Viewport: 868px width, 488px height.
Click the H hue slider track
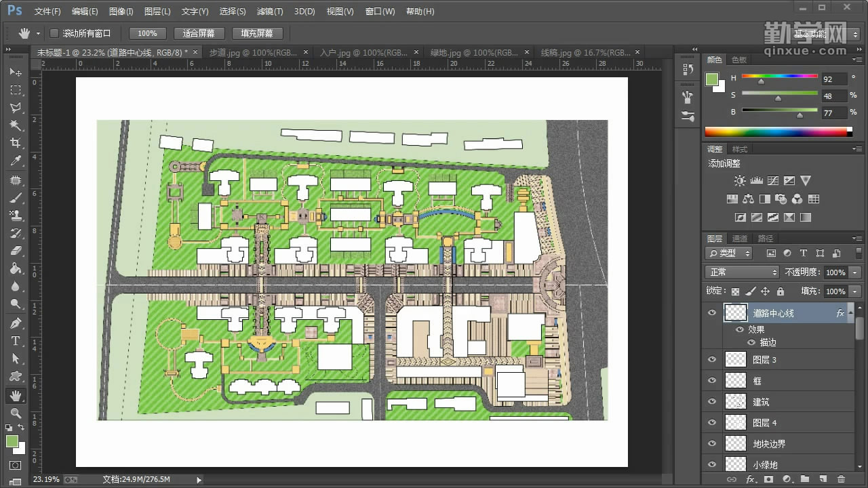coord(780,77)
